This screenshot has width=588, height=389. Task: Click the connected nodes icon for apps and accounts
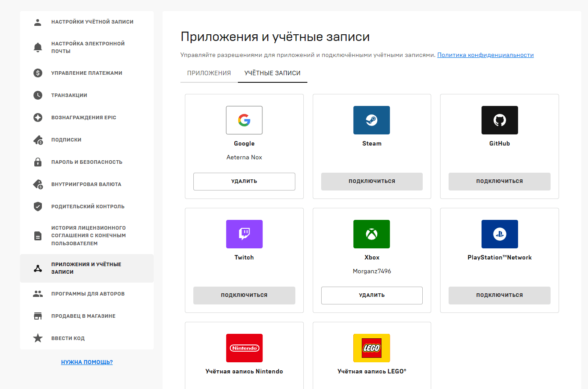click(38, 268)
